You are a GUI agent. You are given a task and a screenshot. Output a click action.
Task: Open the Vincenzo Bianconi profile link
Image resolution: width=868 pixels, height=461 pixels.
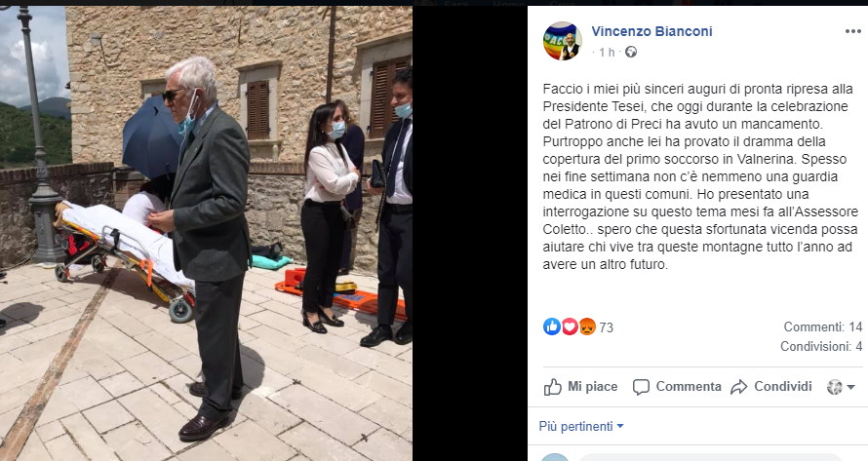coord(651,31)
